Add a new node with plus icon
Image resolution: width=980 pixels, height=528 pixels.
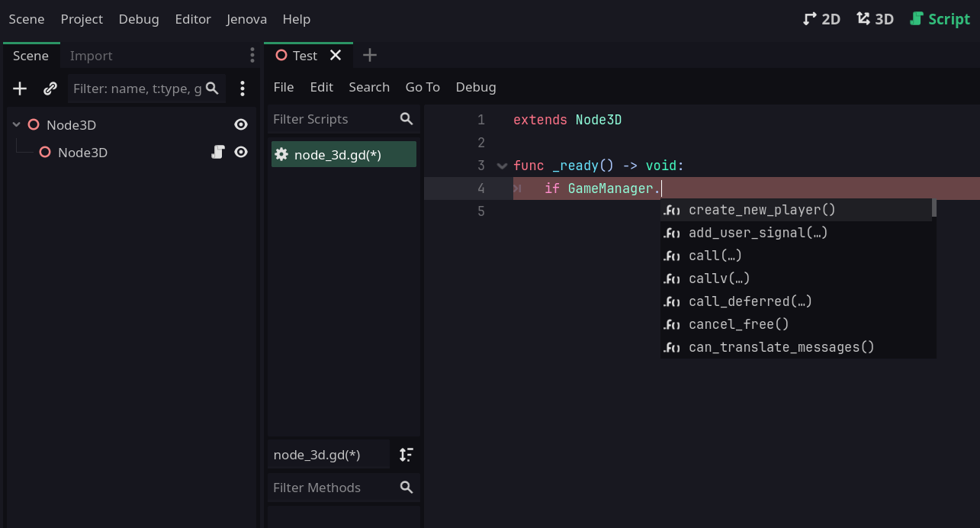tap(20, 89)
